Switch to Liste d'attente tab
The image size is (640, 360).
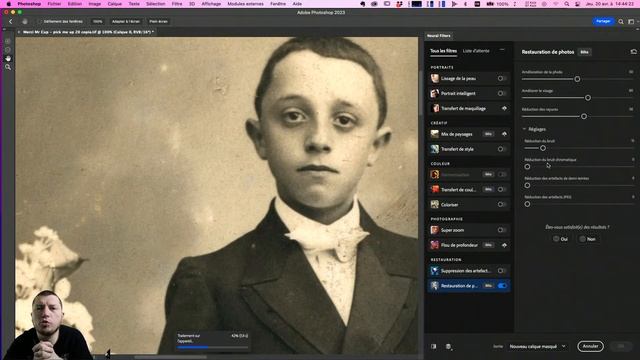click(x=476, y=51)
